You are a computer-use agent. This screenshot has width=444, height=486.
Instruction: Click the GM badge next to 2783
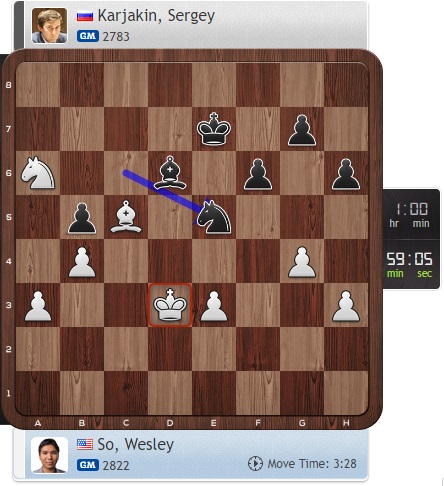point(88,36)
